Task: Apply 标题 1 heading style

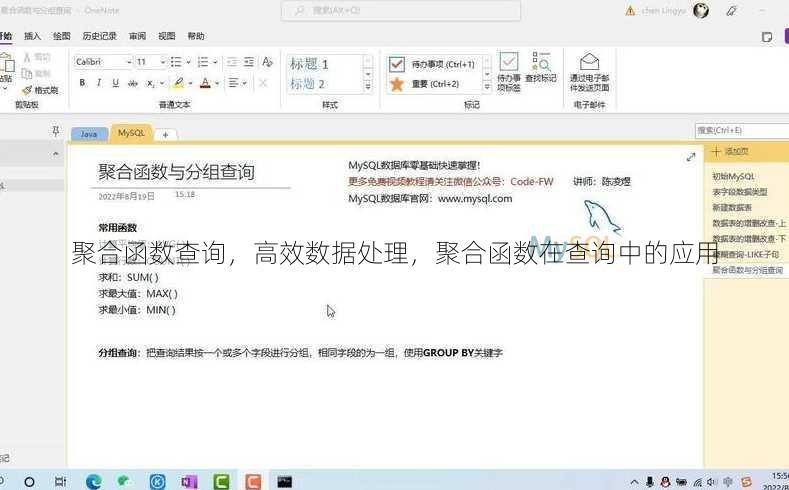Action: [309, 64]
